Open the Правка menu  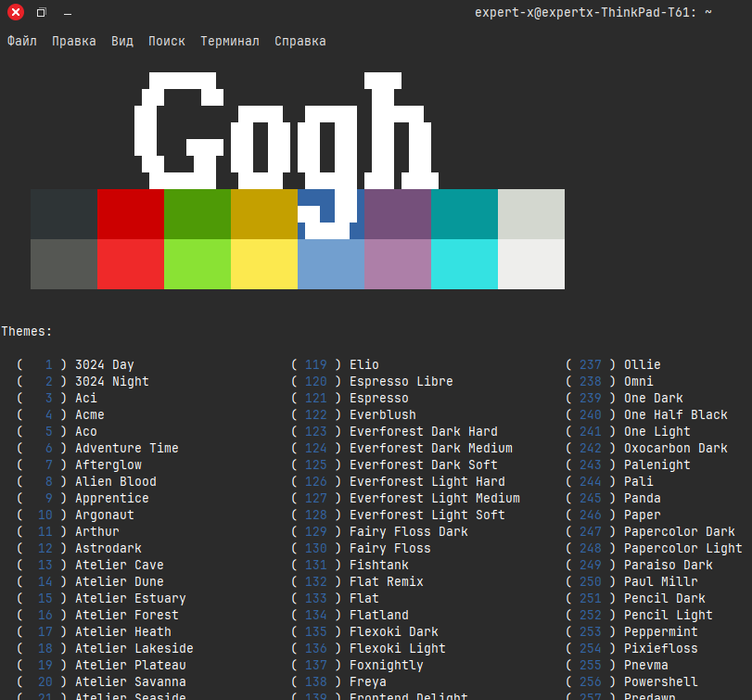tap(74, 41)
